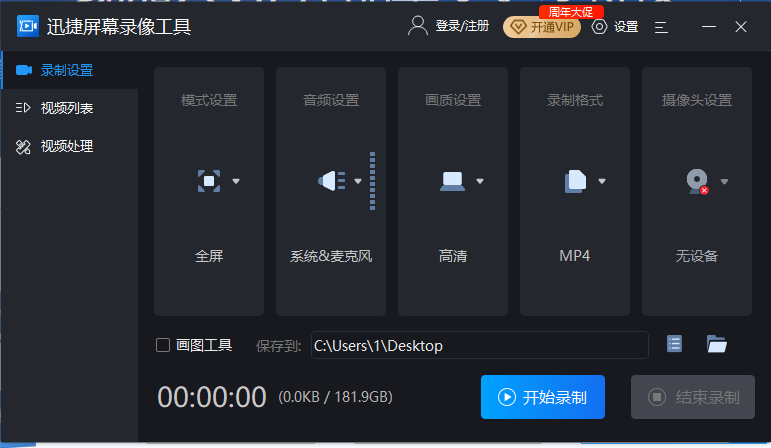This screenshot has width=771, height=448.
Task: Switch to 视频列表 tab in sidebar
Action: (x=70, y=108)
